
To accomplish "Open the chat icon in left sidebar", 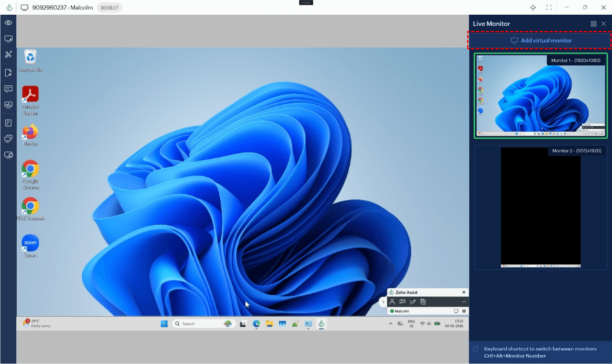I will pos(8,89).
